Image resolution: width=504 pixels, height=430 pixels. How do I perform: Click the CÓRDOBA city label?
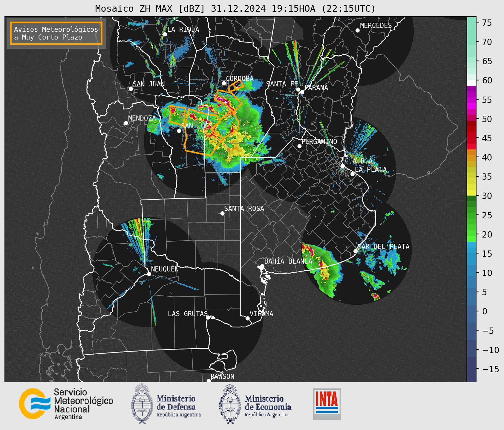pyautogui.click(x=240, y=79)
